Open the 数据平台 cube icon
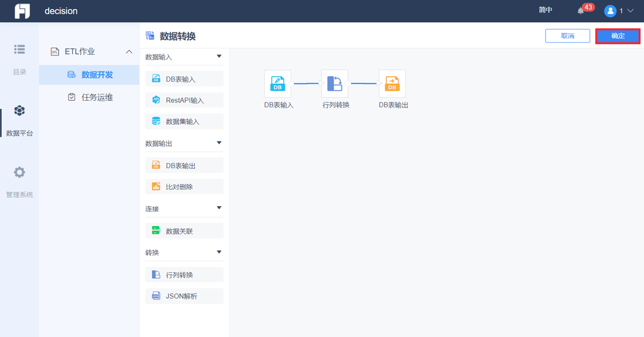This screenshot has width=644, height=337. 19,110
